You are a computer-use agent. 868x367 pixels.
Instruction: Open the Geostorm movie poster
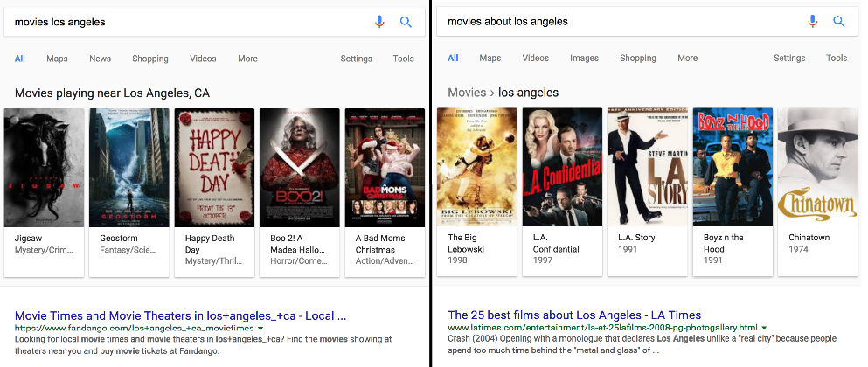pyautogui.click(x=129, y=168)
